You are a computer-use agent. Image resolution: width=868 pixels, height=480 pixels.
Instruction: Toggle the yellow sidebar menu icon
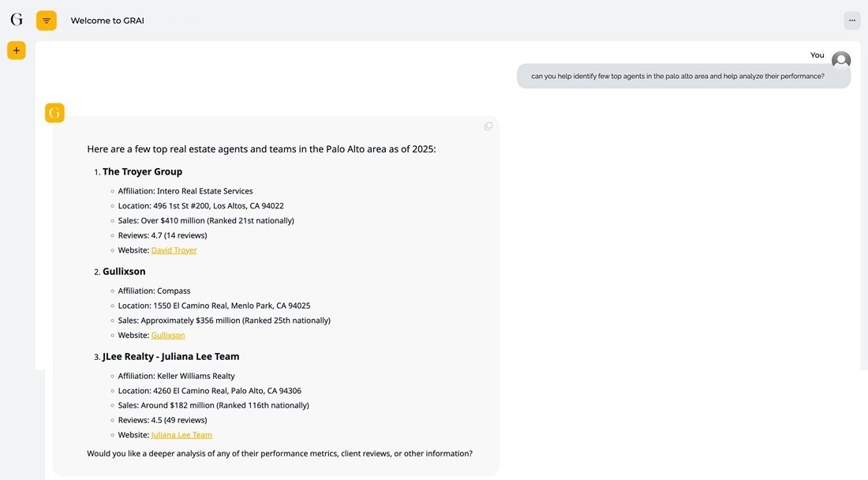[47, 21]
